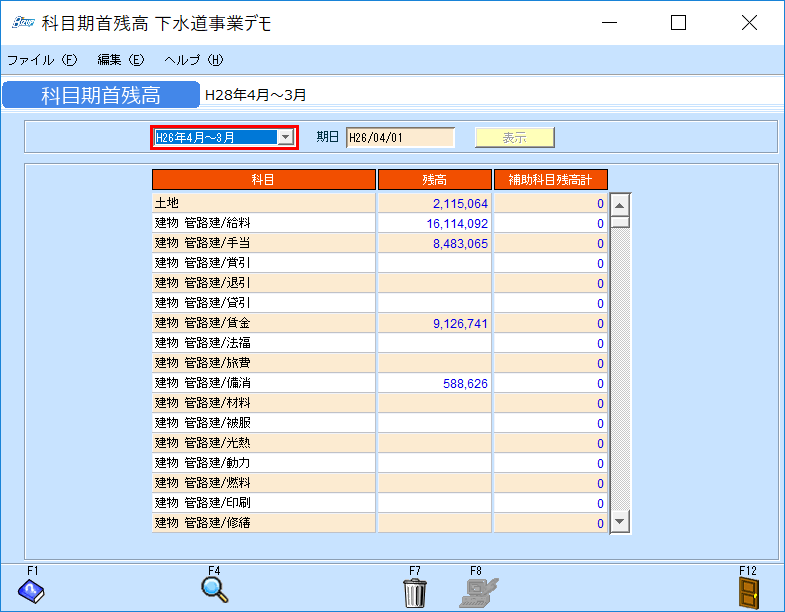Screen dimensions: 785x612
Task: Click empty 残高 cell for 賞引 row
Action: pos(435,263)
